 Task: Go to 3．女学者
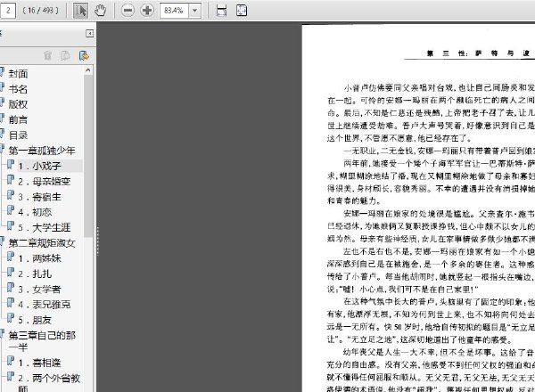point(39,290)
